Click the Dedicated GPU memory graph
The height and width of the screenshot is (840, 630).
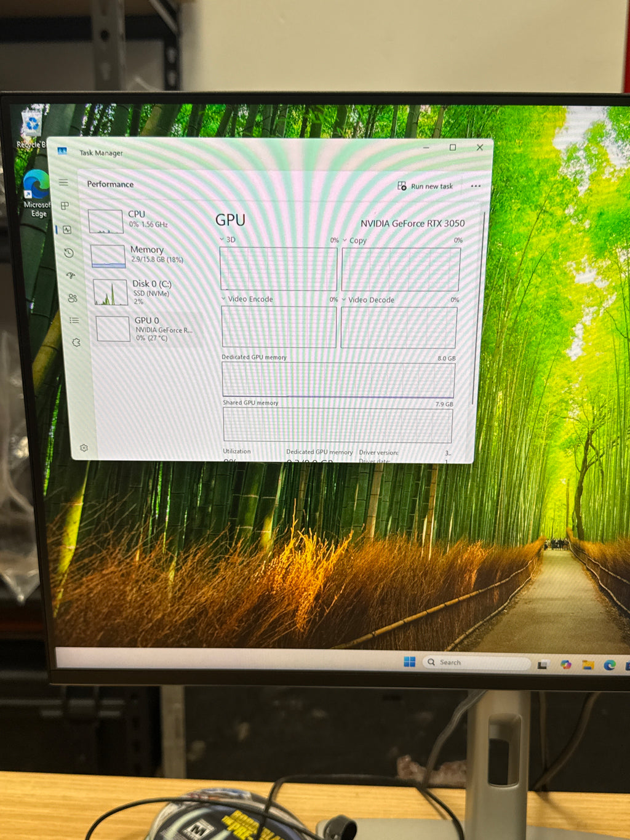338,380
